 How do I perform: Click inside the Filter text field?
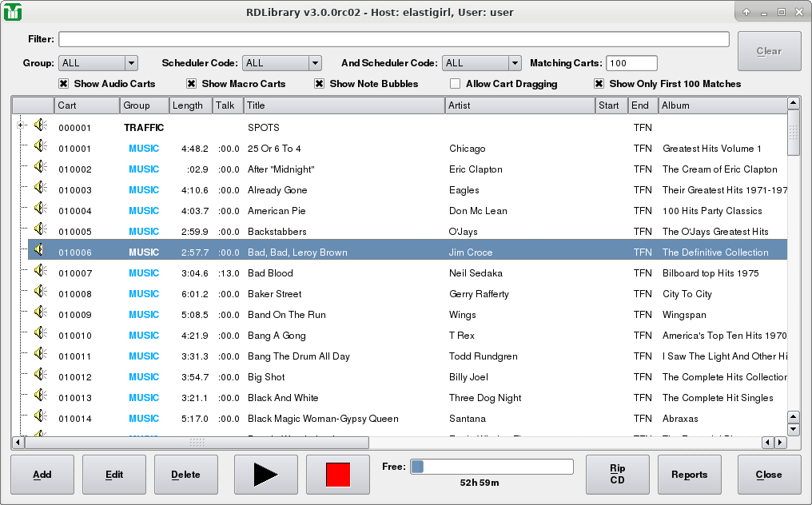click(x=393, y=39)
